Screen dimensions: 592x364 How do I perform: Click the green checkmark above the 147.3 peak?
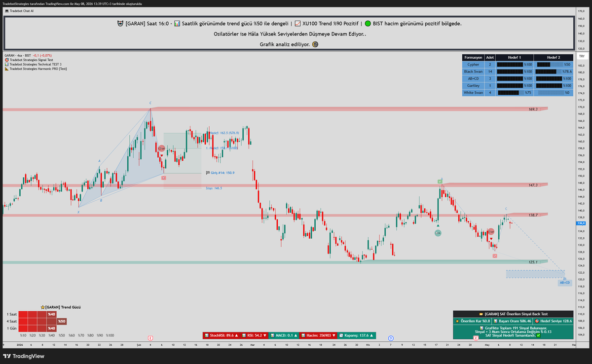[440, 181]
